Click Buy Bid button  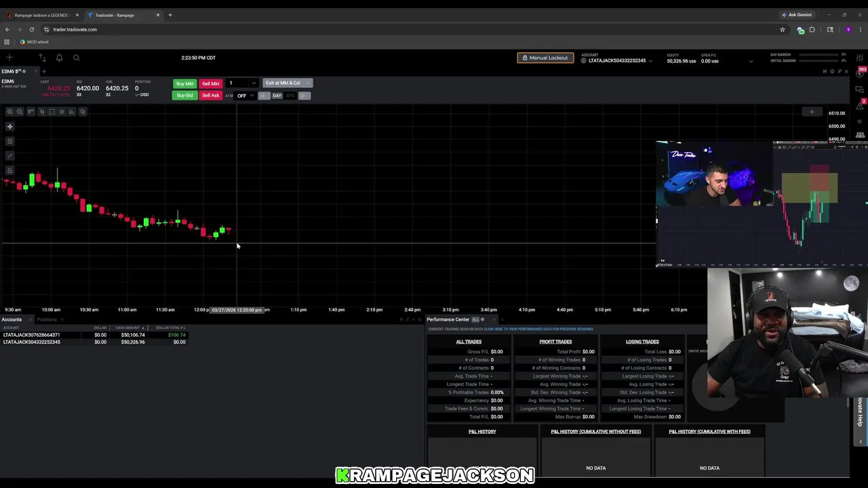(x=184, y=96)
